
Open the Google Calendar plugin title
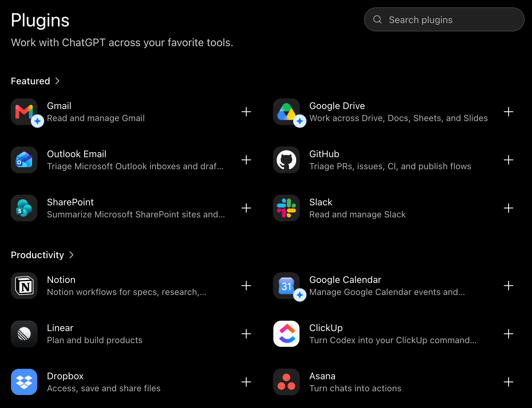tap(345, 280)
